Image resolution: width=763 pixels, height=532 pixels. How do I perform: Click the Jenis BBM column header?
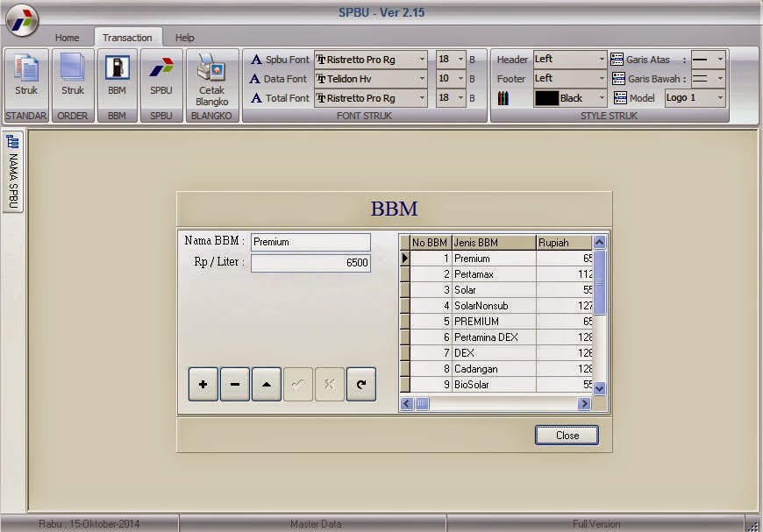click(494, 243)
